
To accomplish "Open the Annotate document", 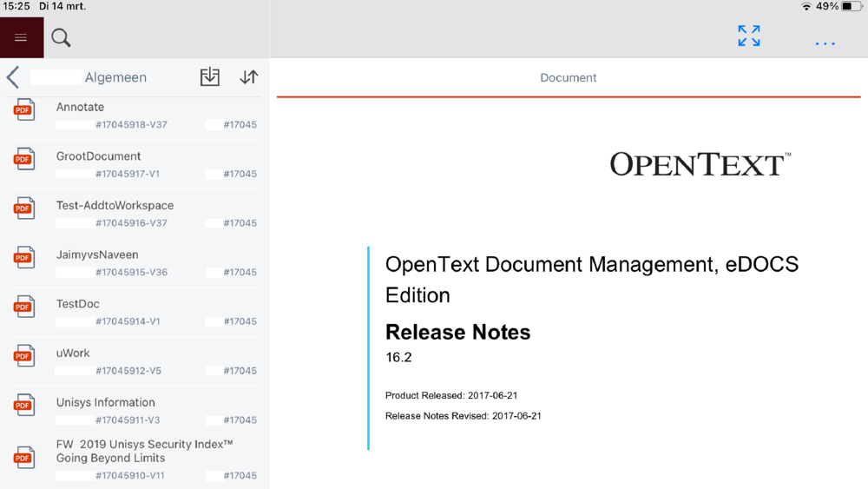I will 80,107.
